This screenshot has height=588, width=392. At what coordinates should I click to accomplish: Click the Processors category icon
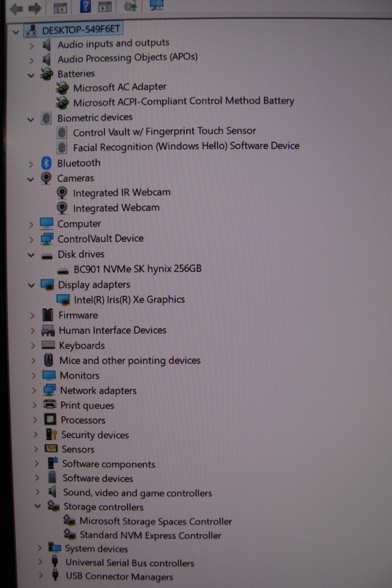50,419
